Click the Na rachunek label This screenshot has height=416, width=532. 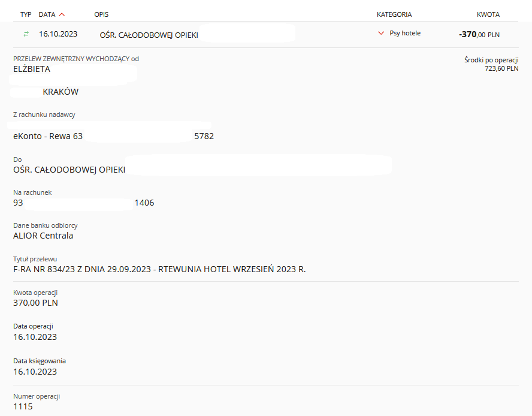click(x=32, y=192)
